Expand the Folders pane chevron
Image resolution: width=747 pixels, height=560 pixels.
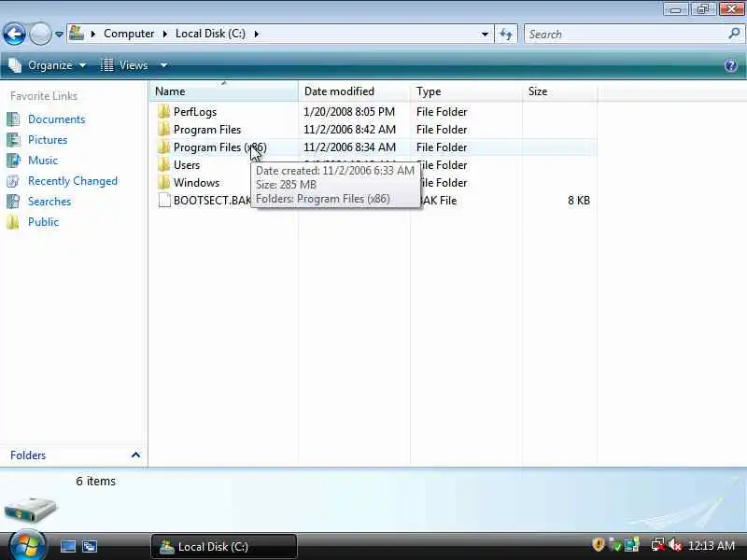(135, 455)
